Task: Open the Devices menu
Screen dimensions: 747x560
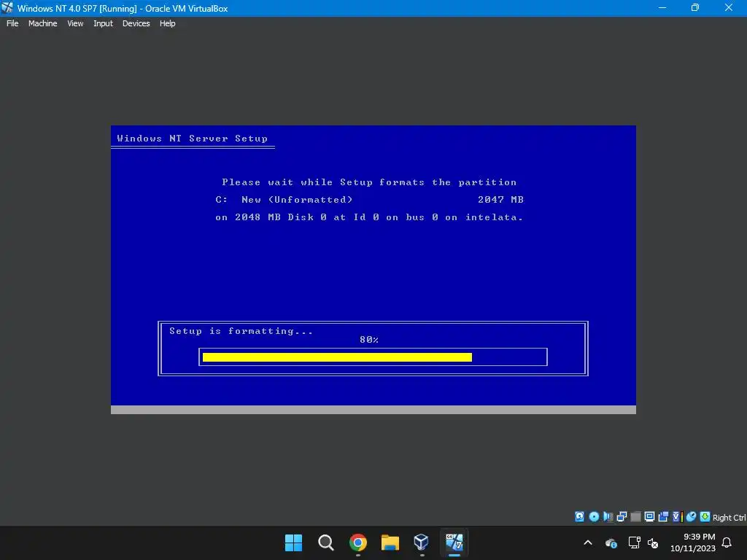Action: 136,23
